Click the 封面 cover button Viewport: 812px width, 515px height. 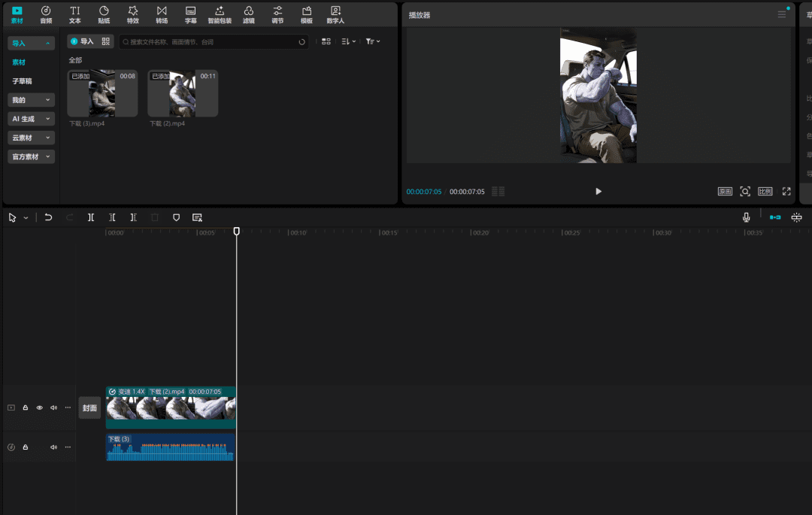point(89,407)
